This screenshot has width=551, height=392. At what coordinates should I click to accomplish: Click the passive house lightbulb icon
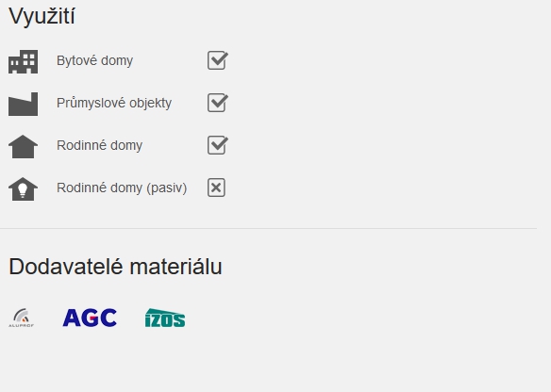point(23,188)
